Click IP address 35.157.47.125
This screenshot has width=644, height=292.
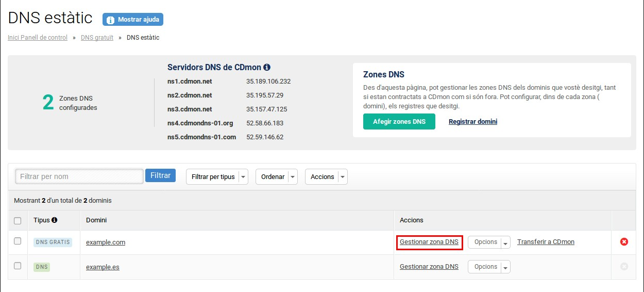pyautogui.click(x=267, y=109)
